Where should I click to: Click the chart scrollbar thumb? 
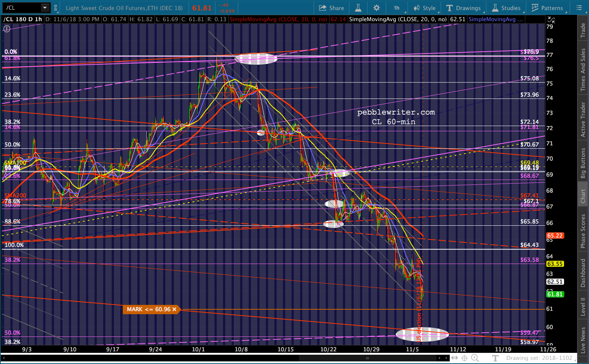tap(367, 358)
